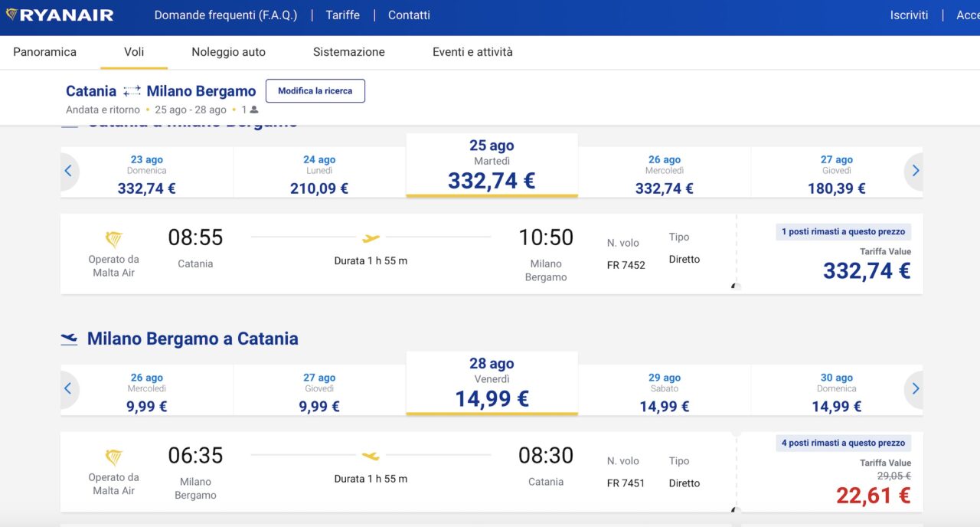The height and width of the screenshot is (527, 980).
Task: Switch to the Panoramica tab
Action: coord(44,52)
